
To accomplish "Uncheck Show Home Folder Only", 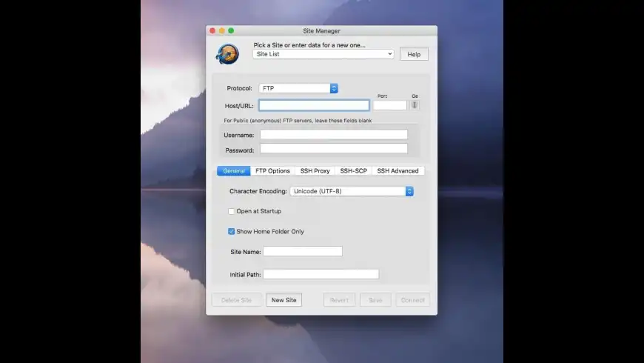I will tap(232, 231).
